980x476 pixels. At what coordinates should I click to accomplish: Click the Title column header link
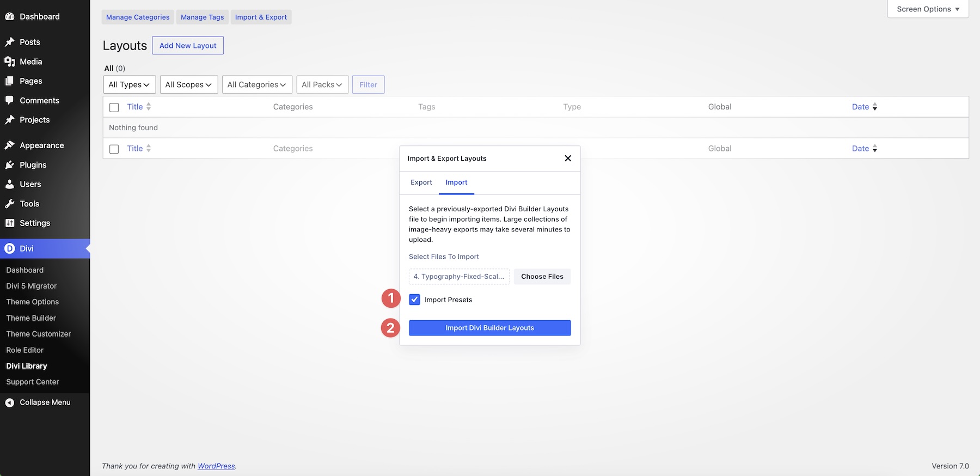click(x=135, y=107)
